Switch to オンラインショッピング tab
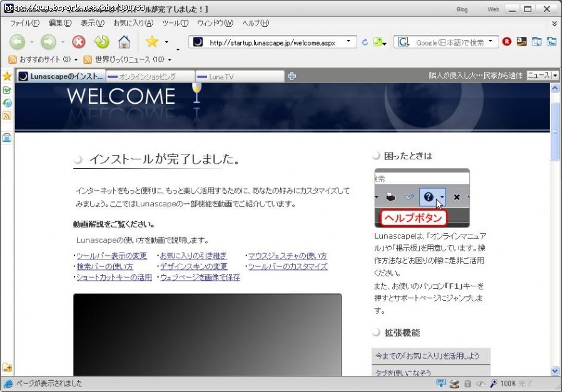The height and width of the screenshot is (392, 563). click(150, 76)
